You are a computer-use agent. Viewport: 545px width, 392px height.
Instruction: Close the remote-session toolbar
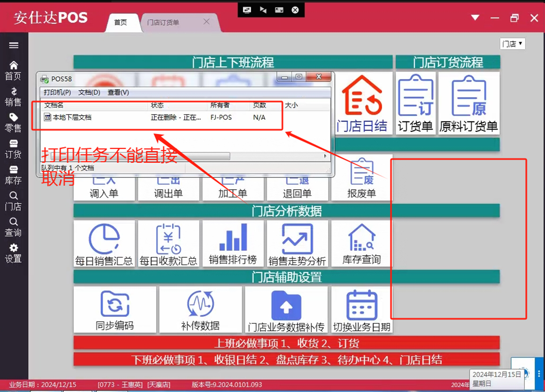pyautogui.click(x=295, y=10)
